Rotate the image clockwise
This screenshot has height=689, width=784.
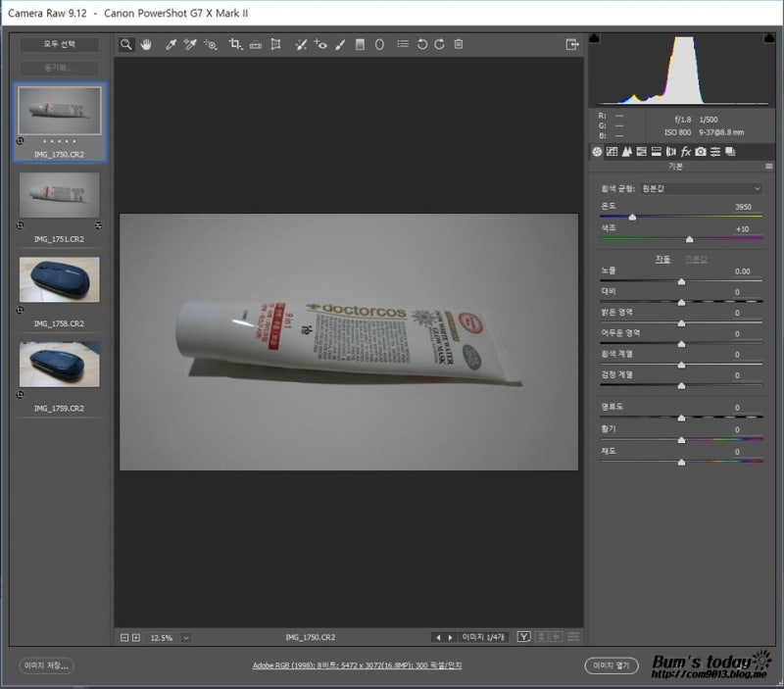click(x=439, y=44)
